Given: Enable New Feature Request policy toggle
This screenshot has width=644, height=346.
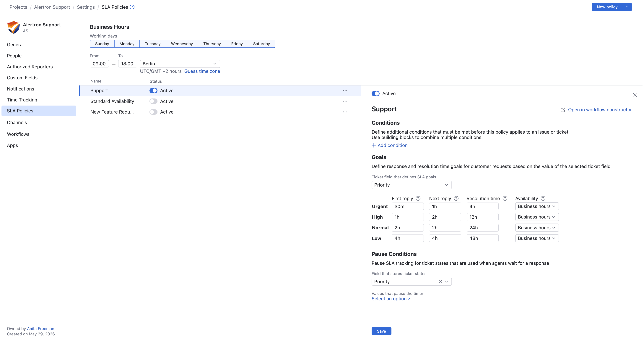Looking at the screenshot, I should (153, 112).
